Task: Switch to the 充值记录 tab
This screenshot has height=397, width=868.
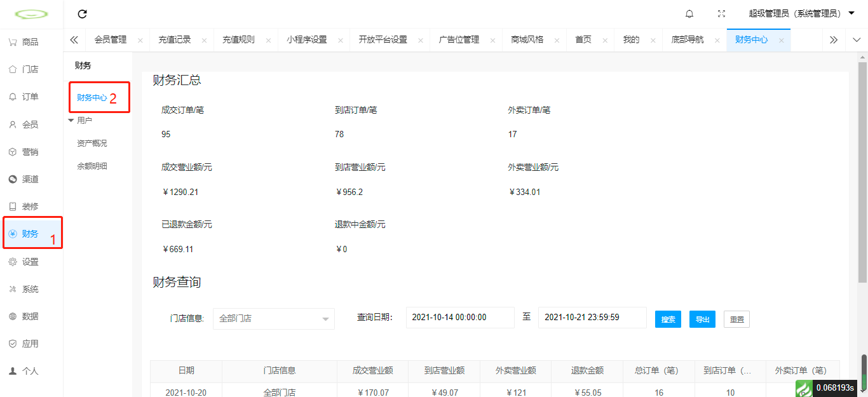Action: tap(175, 39)
